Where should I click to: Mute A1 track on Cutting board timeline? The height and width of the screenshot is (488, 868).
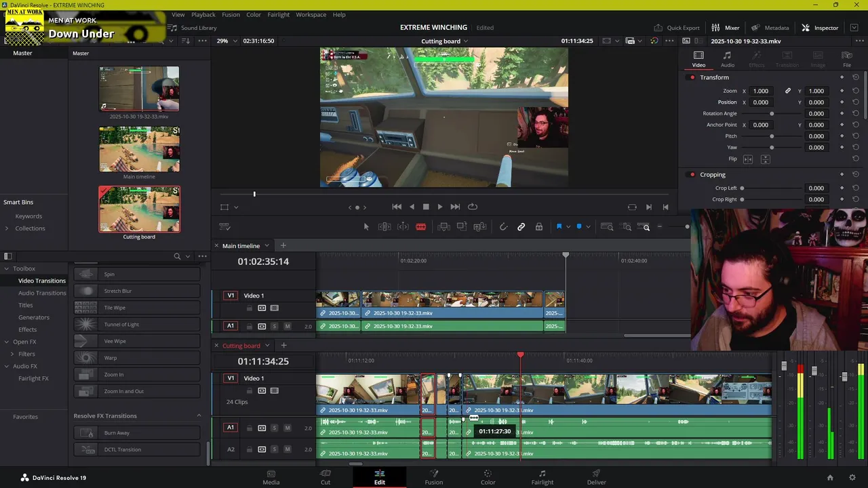click(288, 428)
